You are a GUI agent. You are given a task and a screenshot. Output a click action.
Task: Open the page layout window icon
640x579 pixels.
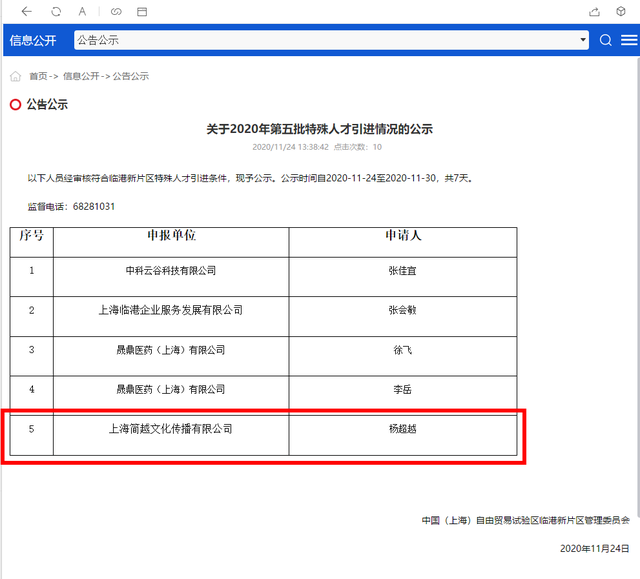click(x=142, y=11)
